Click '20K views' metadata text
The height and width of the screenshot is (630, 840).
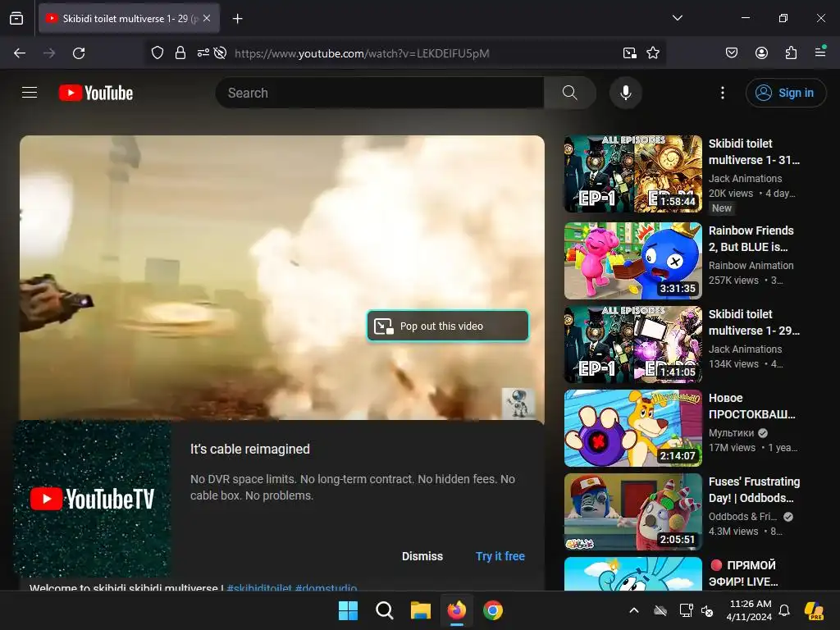pos(731,194)
